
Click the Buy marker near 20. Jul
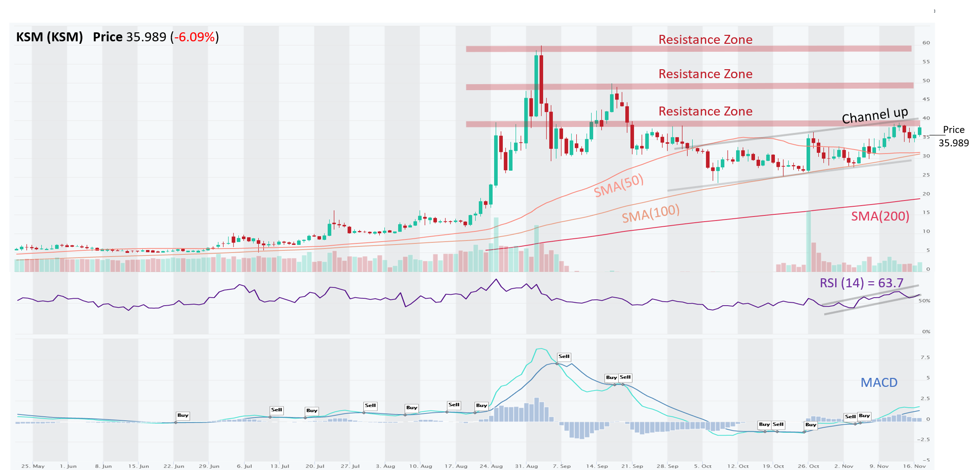[x=312, y=411]
